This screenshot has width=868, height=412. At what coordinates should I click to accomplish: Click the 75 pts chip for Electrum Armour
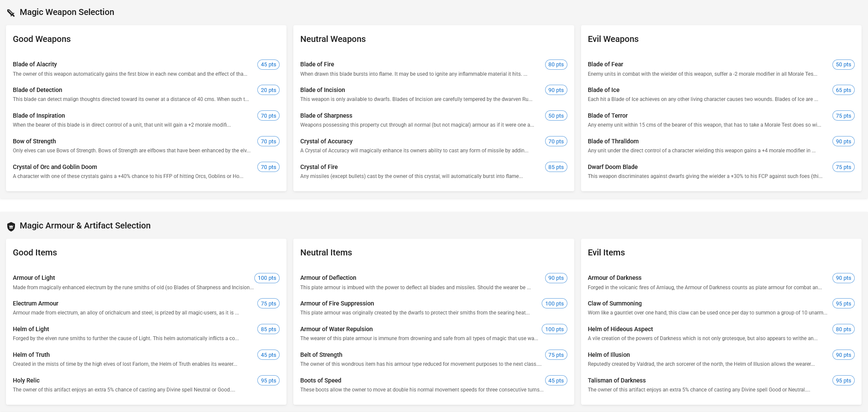268,304
